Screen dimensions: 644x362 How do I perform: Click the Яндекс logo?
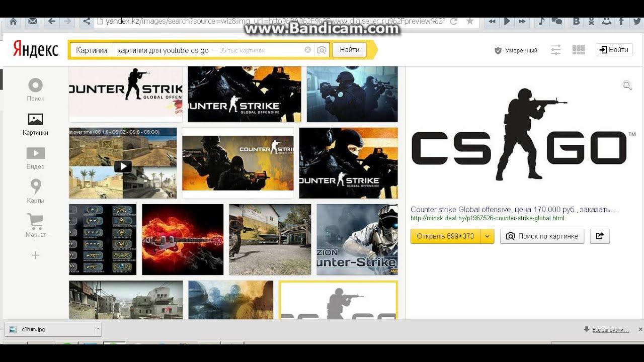(x=35, y=49)
